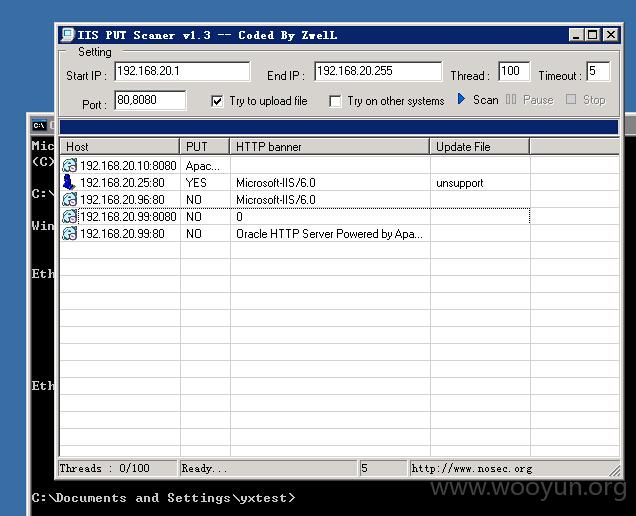
Task: Click the command prompt line 'C:\Documents and Settings\yxtest>'
Action: [163, 498]
